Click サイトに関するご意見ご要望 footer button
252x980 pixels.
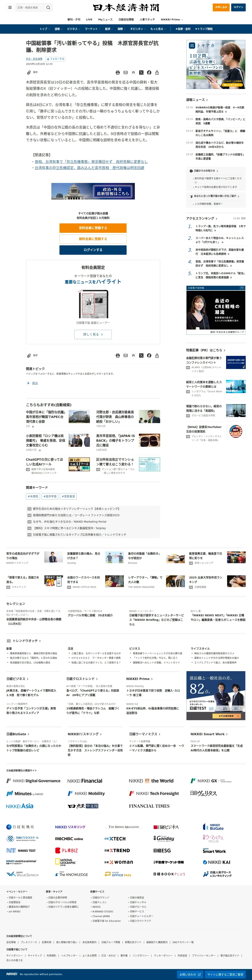click(x=225, y=974)
